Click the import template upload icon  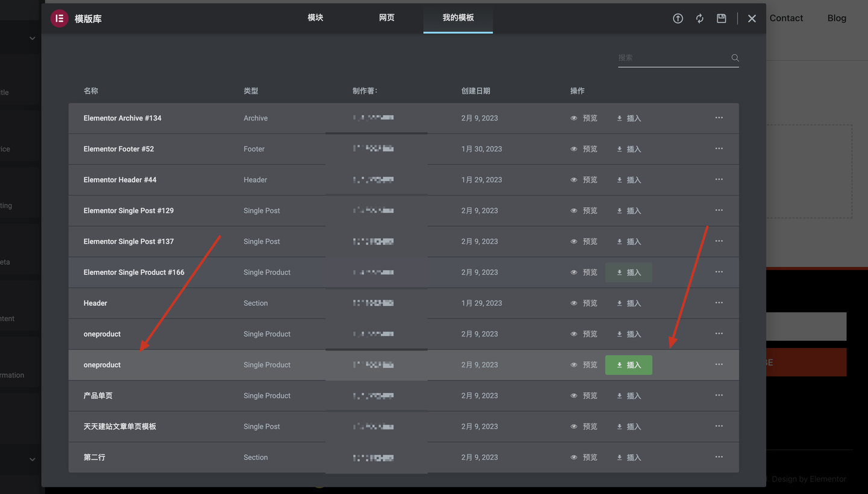pos(678,19)
